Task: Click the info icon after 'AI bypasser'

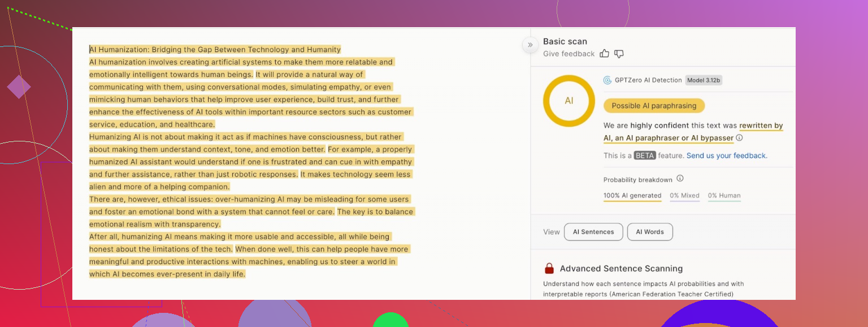Action: (739, 138)
